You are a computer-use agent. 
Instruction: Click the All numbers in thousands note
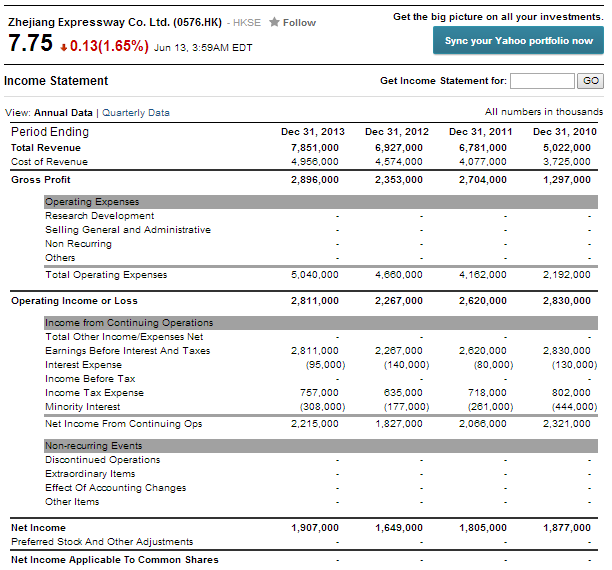pyautogui.click(x=544, y=112)
